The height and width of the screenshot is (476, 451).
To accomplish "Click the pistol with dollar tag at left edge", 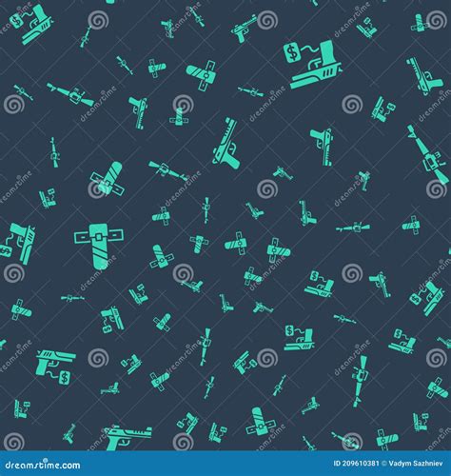I will tap(17, 243).
